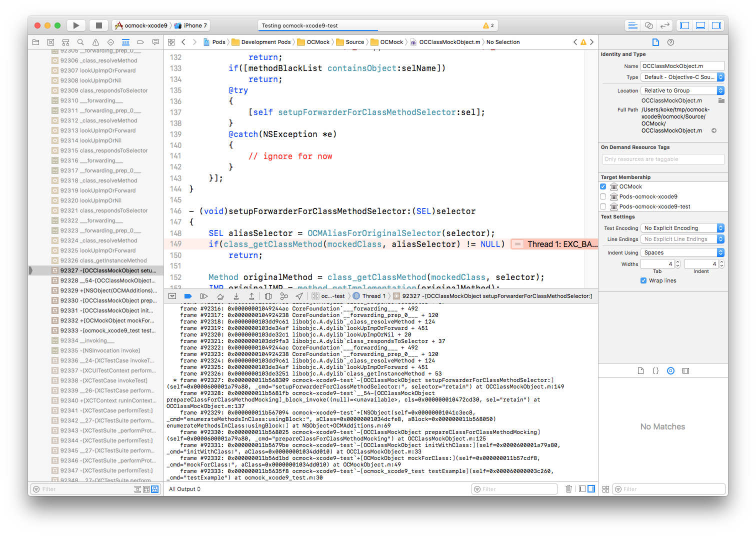Viewport: 756px width, 536px height.
Task: Edit the Name field OCClassMockObject.m
Action: 682,66
